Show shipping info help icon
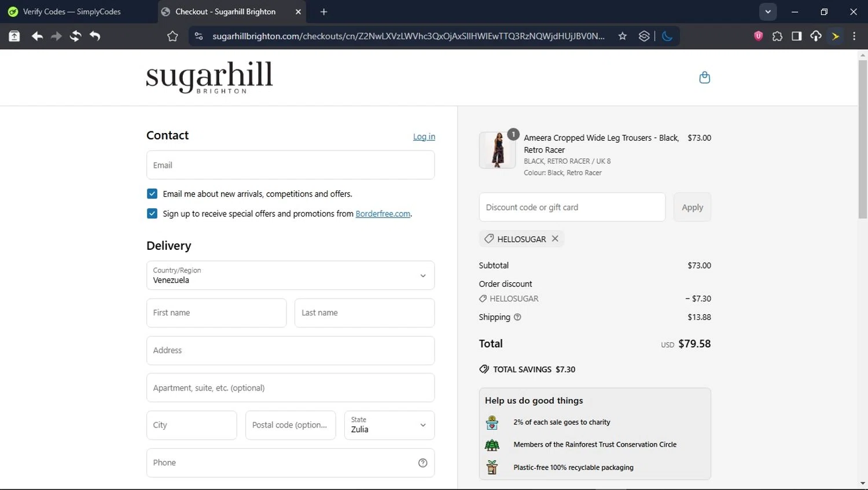 [x=517, y=317]
